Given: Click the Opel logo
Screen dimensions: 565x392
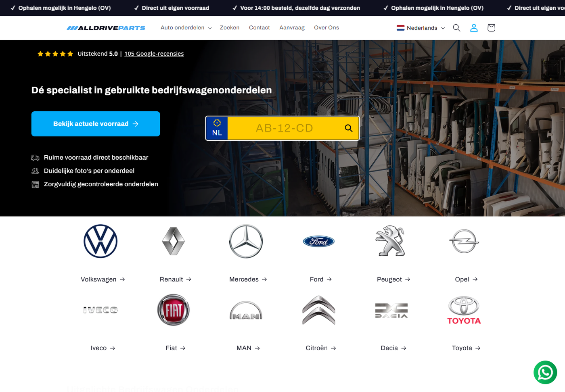Looking at the screenshot, I should [x=464, y=241].
